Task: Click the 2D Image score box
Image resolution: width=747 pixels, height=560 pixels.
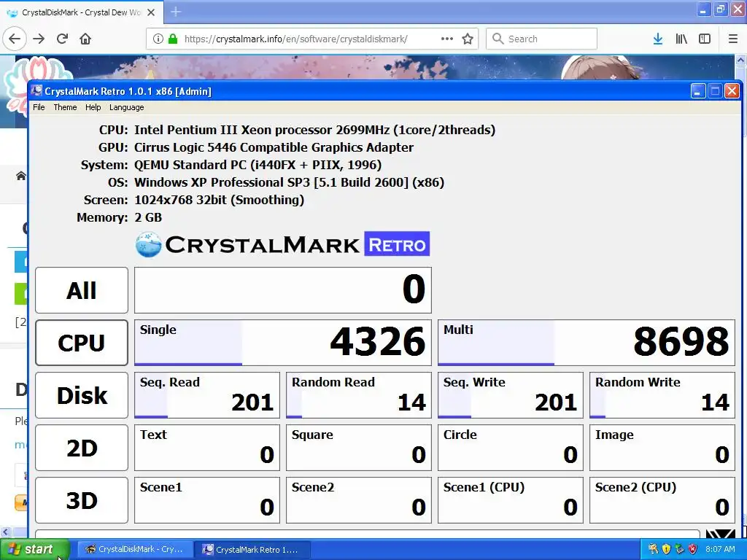Action: click(662, 448)
